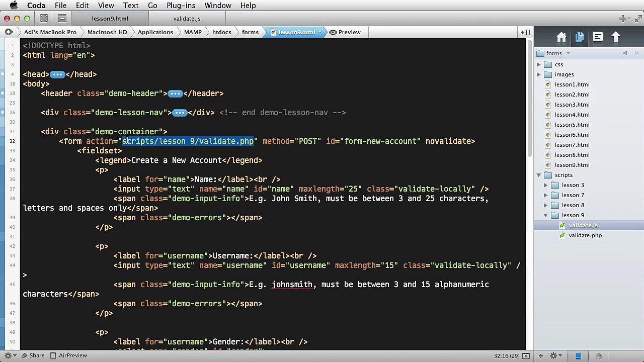Open the code navigator list icon
The height and width of the screenshot is (362, 644).
(x=597, y=37)
